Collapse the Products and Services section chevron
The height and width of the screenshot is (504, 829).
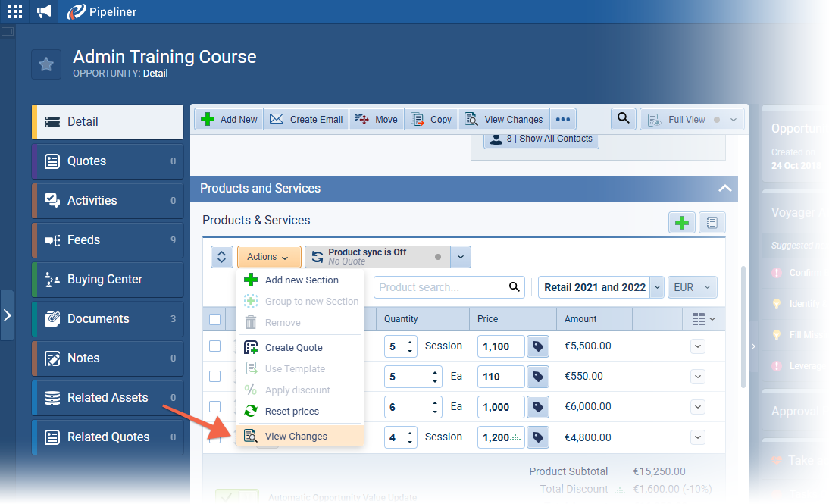(x=724, y=188)
